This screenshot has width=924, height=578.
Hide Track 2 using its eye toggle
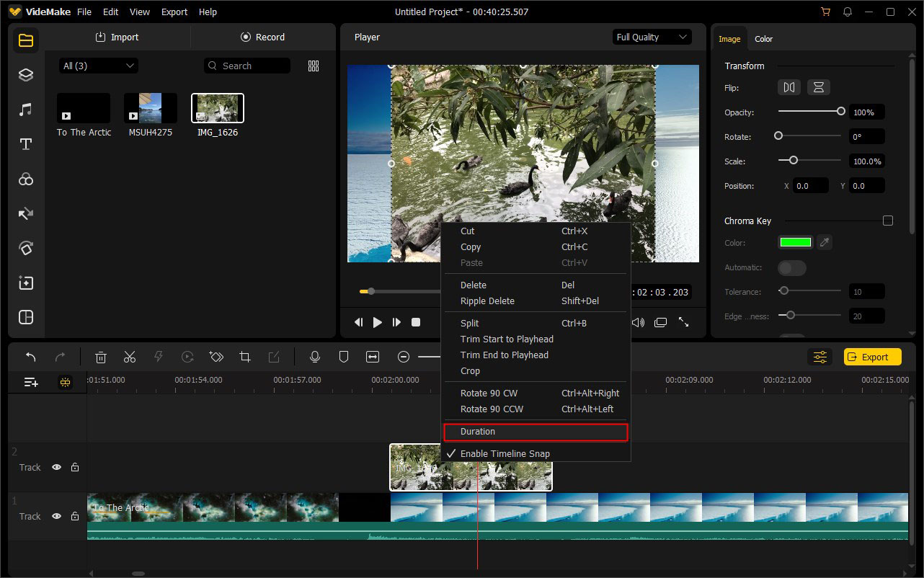(56, 467)
